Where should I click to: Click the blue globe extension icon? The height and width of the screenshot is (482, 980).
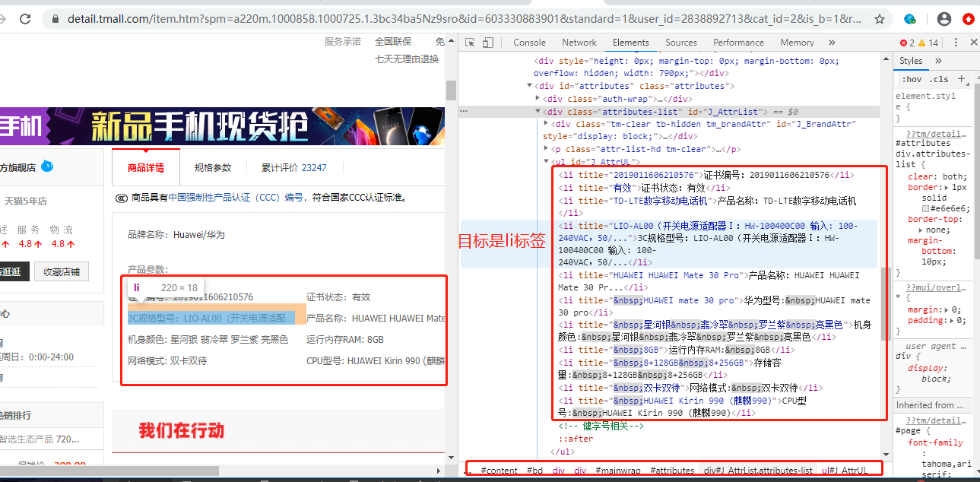tap(909, 20)
